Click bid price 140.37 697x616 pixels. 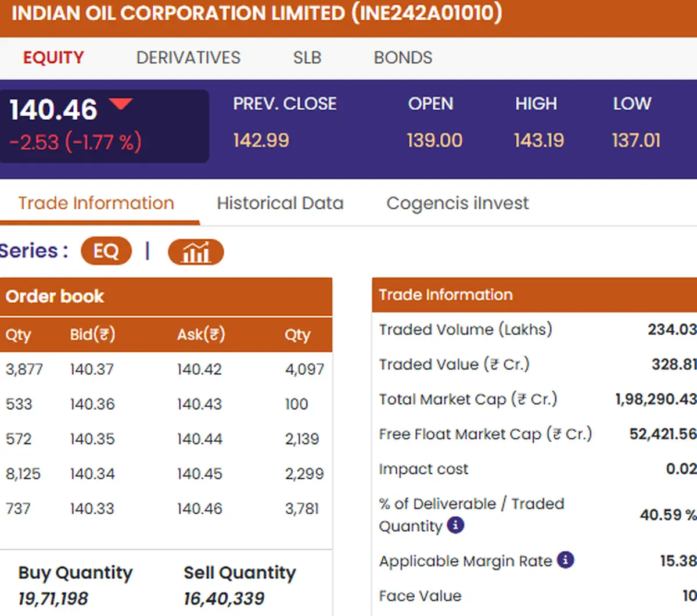click(92, 369)
